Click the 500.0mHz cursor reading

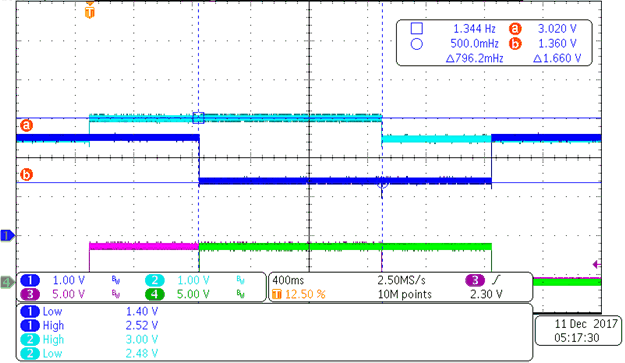coord(474,43)
